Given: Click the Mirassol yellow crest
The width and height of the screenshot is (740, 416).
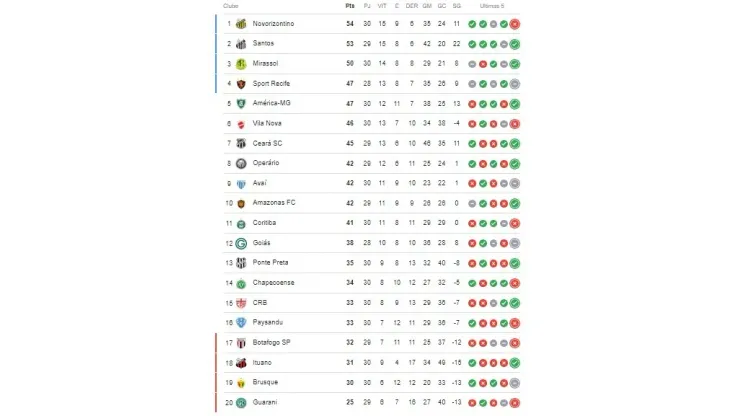Looking at the screenshot, I should point(241,63).
